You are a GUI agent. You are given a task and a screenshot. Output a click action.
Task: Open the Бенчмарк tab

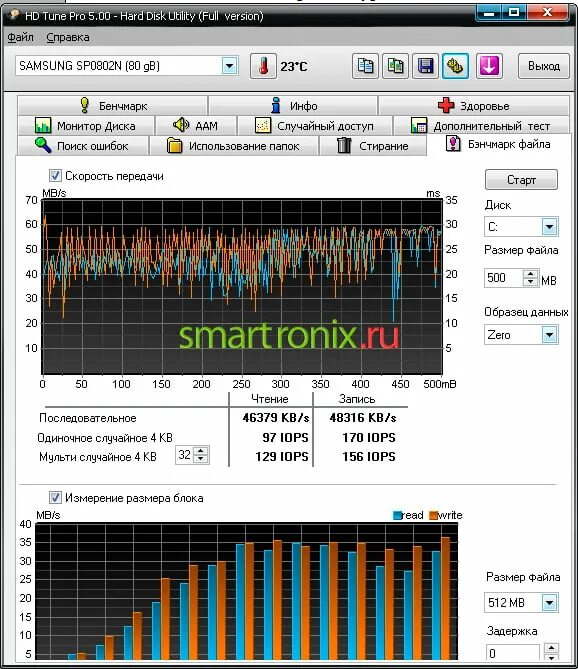[113, 105]
